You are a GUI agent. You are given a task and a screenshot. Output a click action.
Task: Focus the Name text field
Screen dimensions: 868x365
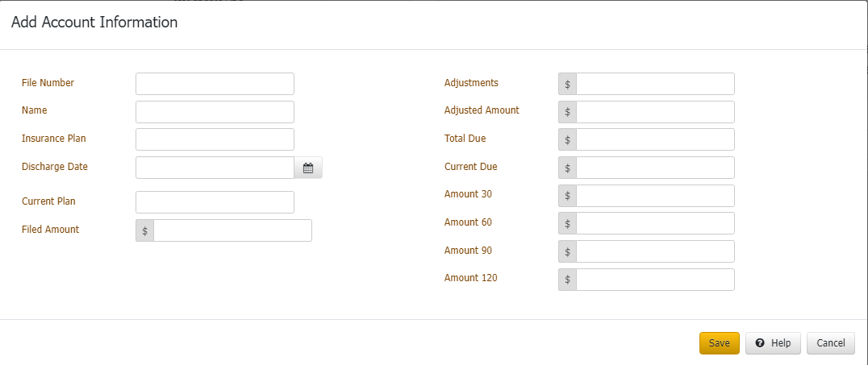point(215,112)
